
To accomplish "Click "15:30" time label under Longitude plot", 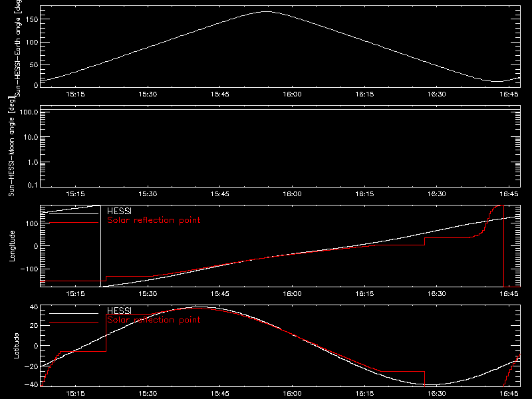I will click(x=148, y=294).
